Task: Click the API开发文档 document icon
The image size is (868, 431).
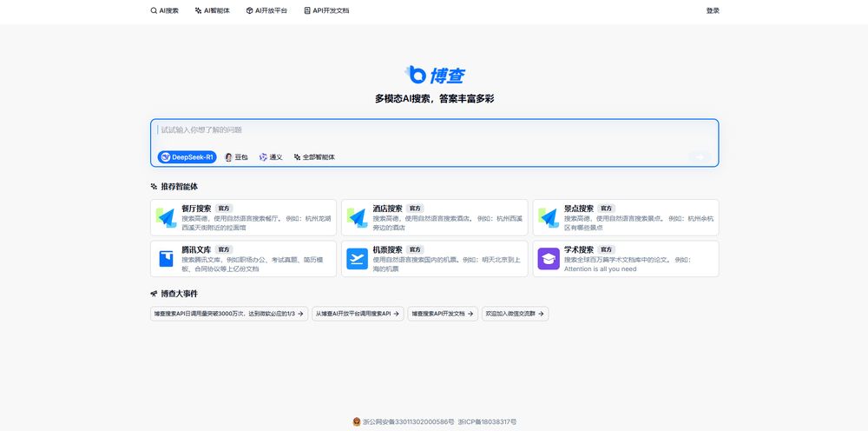Action: coord(307,10)
